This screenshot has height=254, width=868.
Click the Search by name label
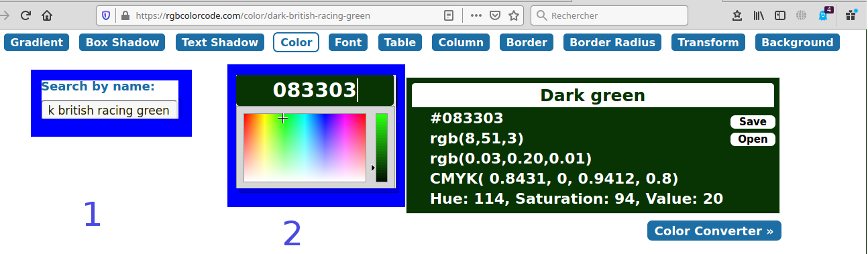98,86
